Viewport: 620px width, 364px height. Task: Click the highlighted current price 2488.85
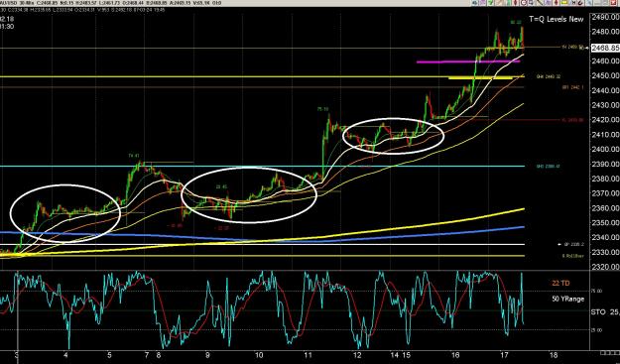[605, 48]
